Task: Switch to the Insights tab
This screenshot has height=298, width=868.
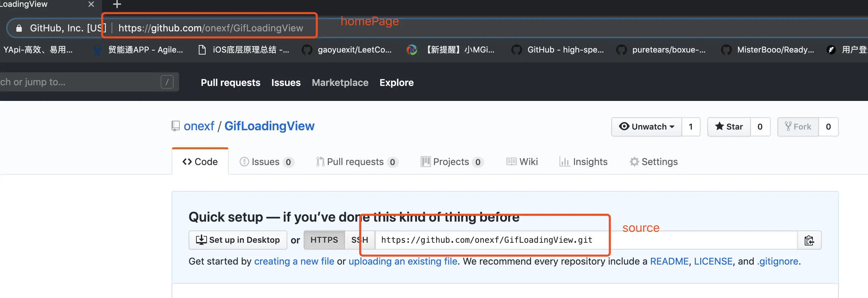Action: tap(583, 162)
